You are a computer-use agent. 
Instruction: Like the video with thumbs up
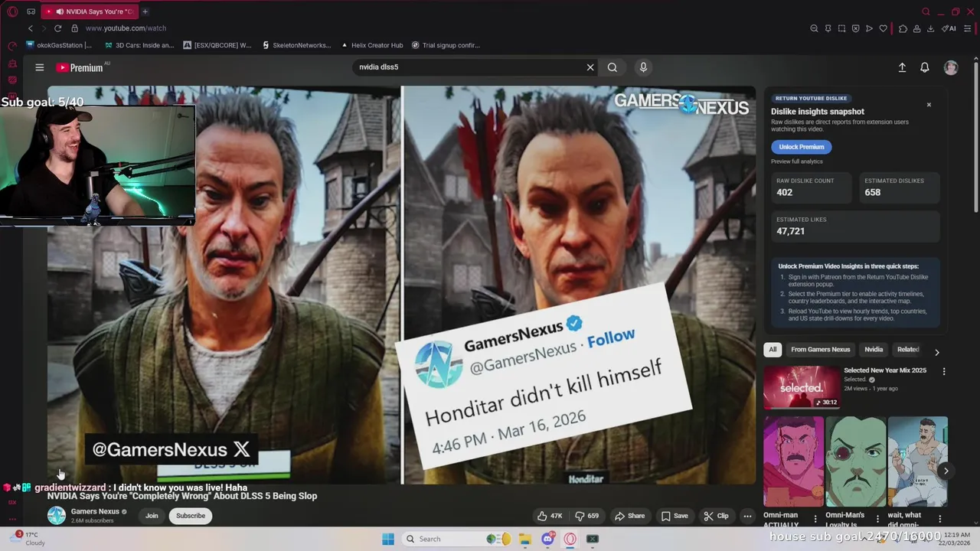click(x=550, y=516)
